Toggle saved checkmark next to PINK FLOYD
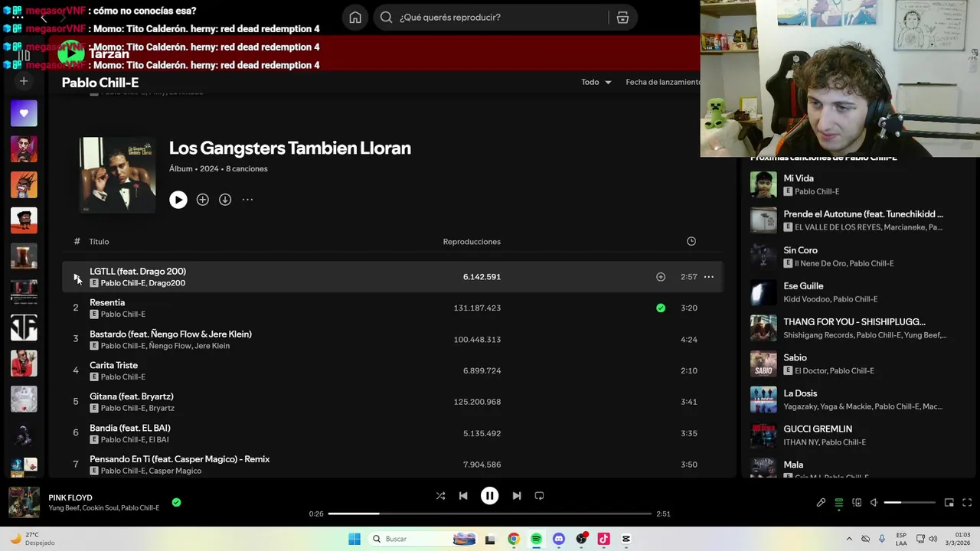Screen dimensions: 980x551 176,503
